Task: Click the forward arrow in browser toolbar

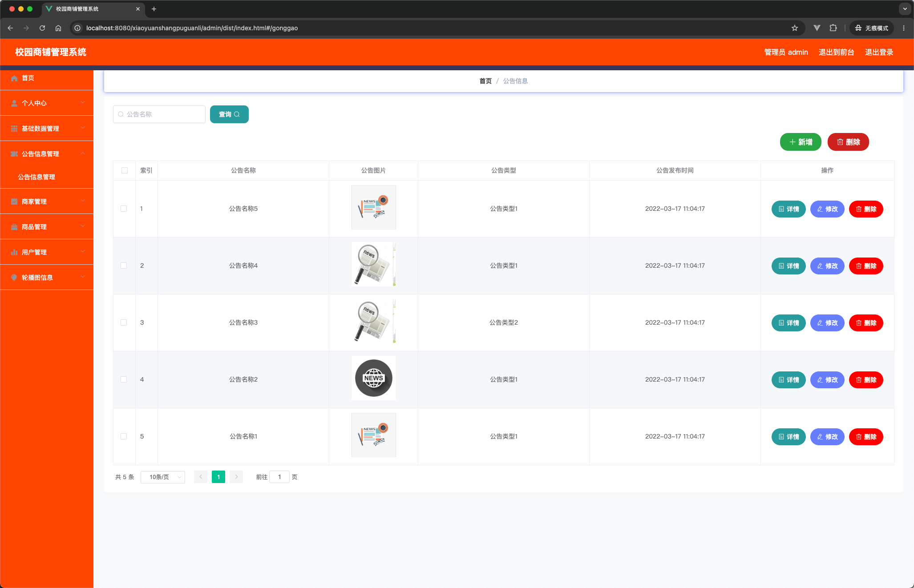Action: 26,28
